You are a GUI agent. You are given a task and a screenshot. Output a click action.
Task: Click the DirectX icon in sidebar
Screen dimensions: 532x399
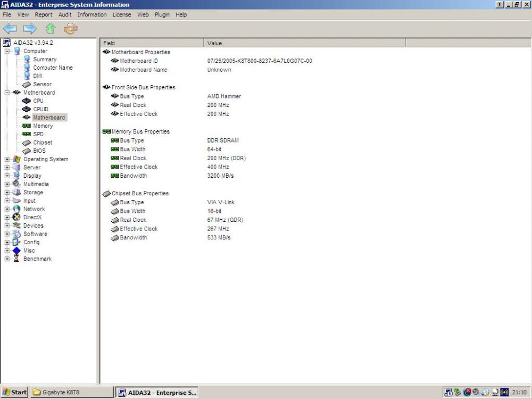[x=16, y=218]
